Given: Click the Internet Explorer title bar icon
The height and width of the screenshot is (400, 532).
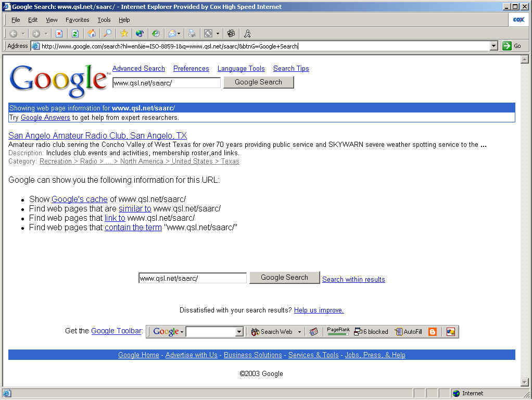Looking at the screenshot, I should 6,6.
